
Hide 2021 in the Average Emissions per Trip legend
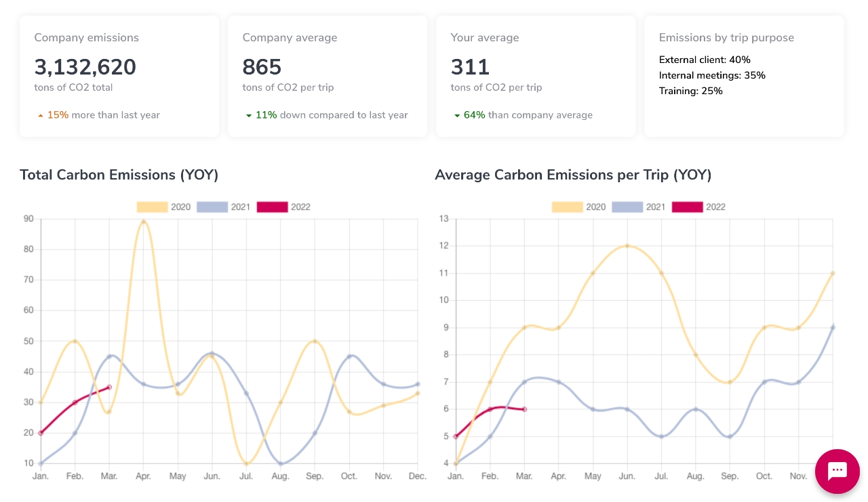click(639, 207)
